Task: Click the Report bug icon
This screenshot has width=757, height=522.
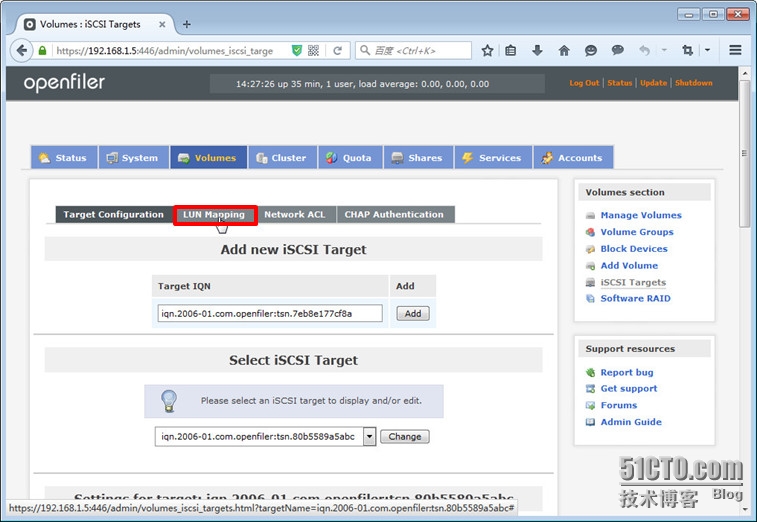Action: 590,372
